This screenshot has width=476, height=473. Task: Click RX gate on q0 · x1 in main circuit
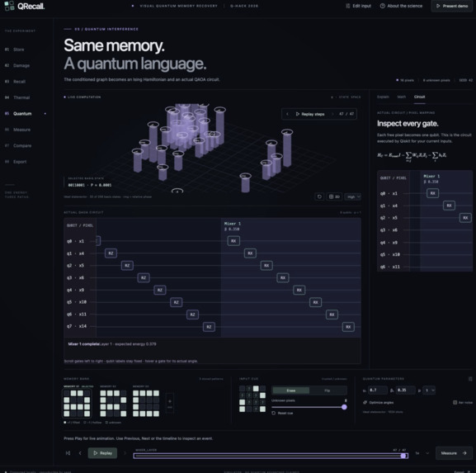click(x=233, y=241)
